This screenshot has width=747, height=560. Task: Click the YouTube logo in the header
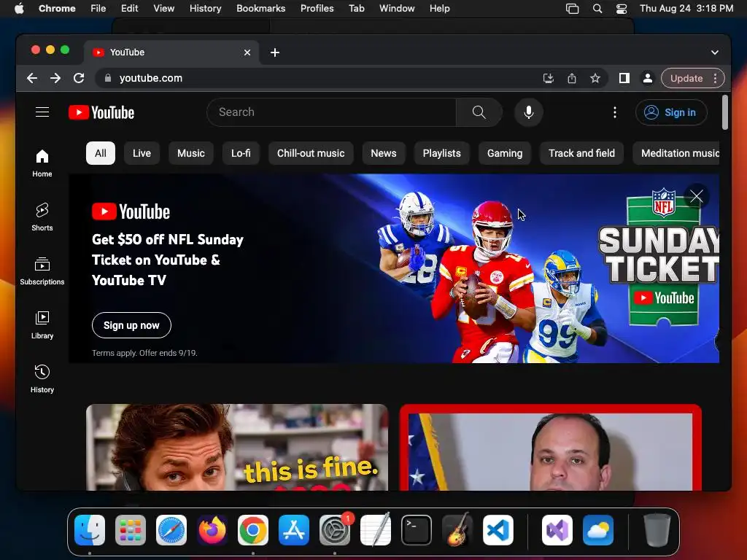[101, 112]
